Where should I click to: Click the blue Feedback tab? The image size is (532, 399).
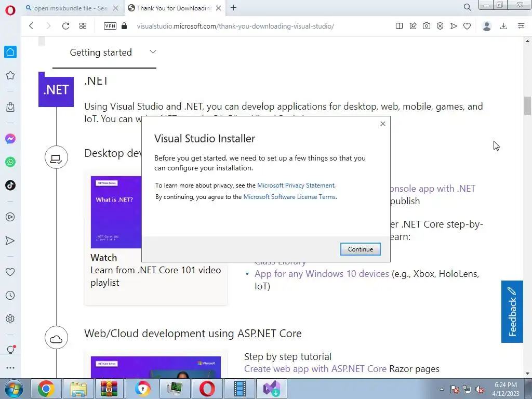coord(512,312)
